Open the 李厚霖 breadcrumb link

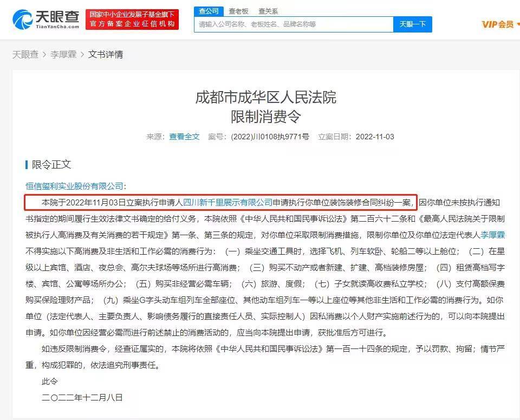tap(63, 54)
